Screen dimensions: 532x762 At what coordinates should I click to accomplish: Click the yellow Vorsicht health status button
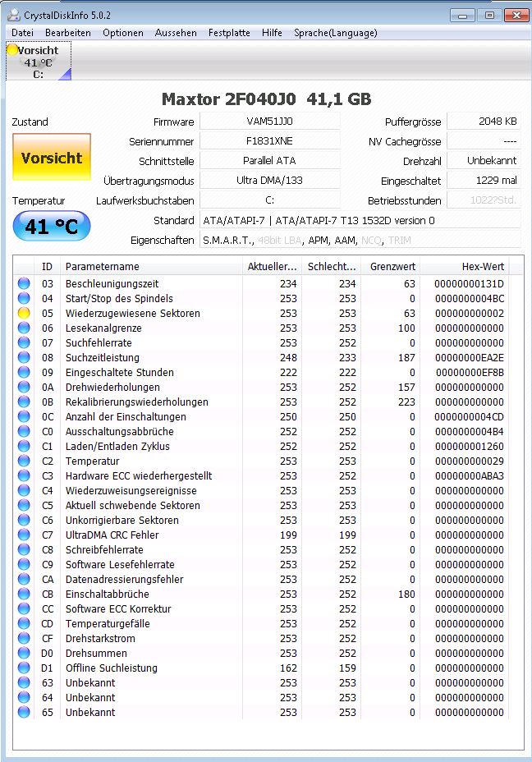(x=52, y=157)
